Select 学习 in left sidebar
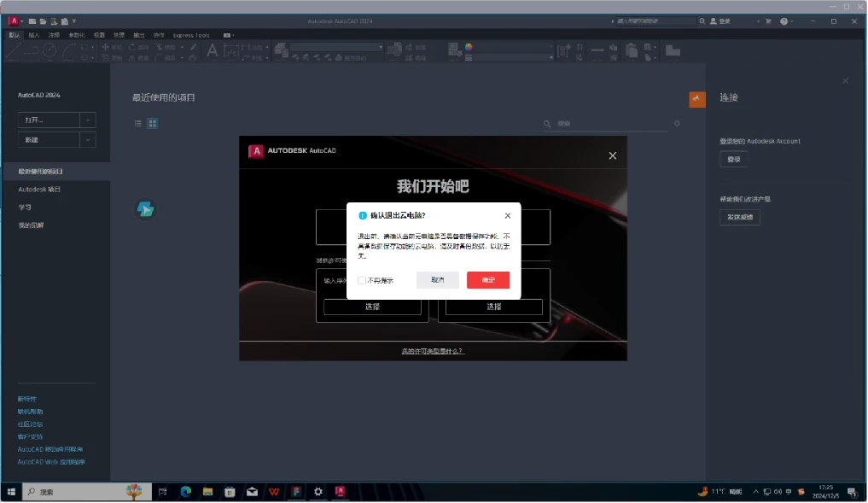This screenshot has height=503, width=868. [x=25, y=208]
